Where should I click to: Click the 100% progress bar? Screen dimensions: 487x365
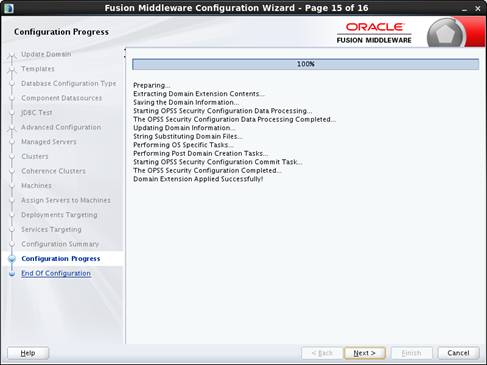[306, 64]
